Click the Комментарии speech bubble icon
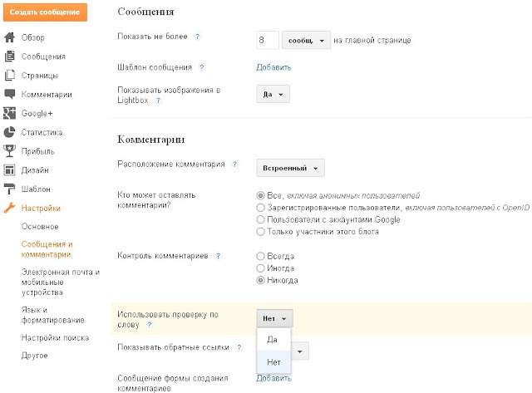Image resolution: width=532 pixels, height=393 pixels. click(x=9, y=94)
